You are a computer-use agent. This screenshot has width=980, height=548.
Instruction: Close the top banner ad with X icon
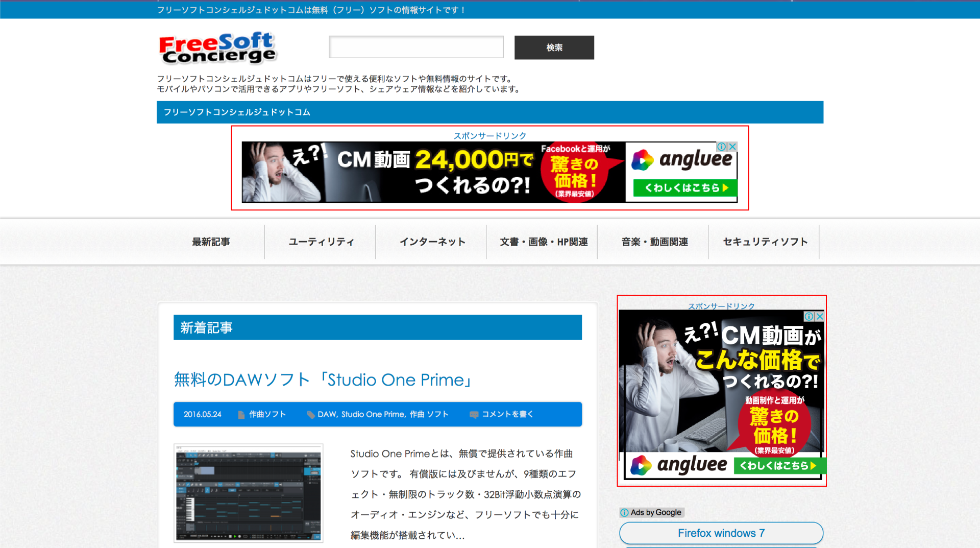(x=732, y=147)
